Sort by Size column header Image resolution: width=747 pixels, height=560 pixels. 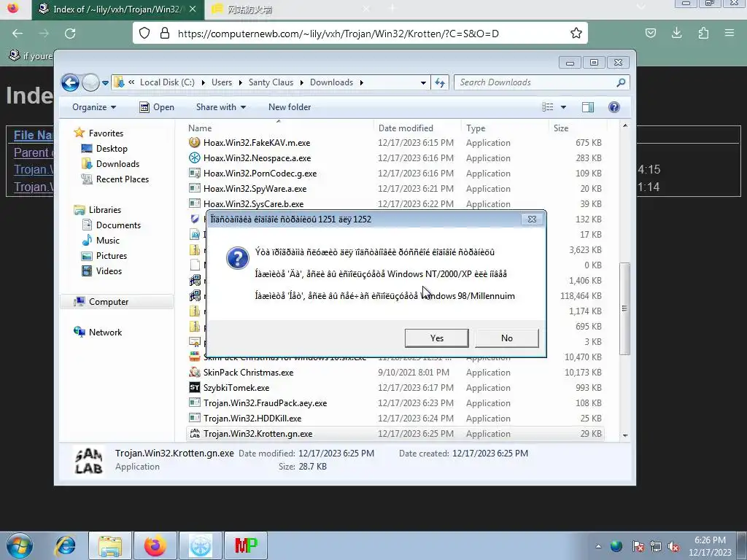coord(578,128)
